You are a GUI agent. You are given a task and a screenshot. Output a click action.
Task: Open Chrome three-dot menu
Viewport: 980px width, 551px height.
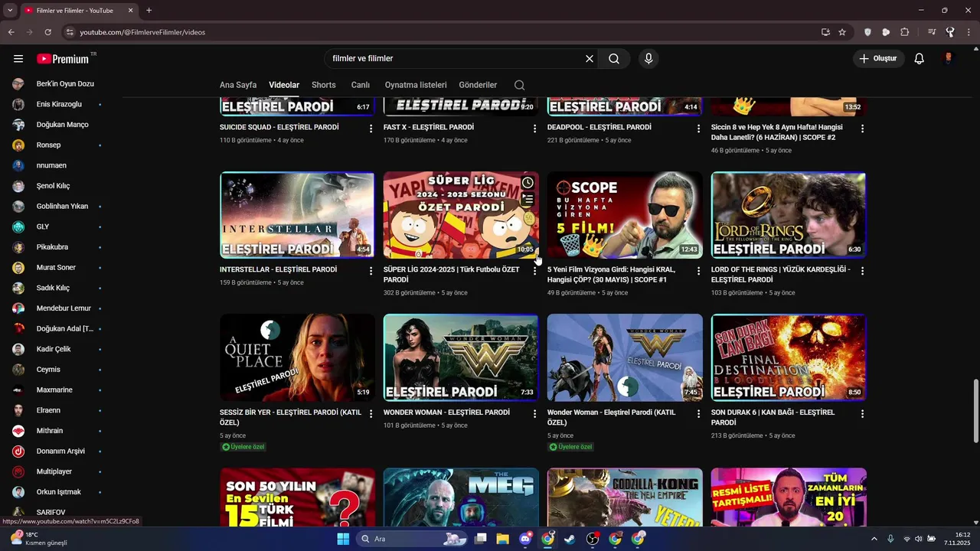[969, 32]
